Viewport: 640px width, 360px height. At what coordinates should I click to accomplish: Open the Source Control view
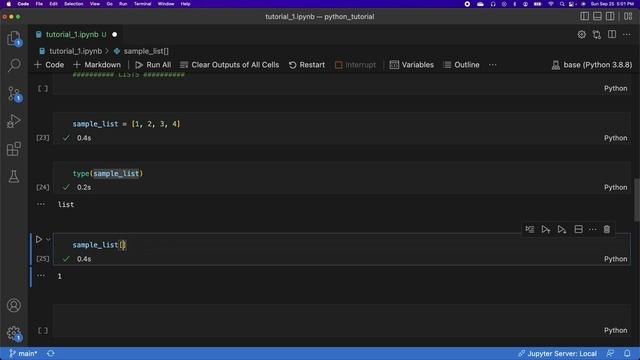coord(14,94)
